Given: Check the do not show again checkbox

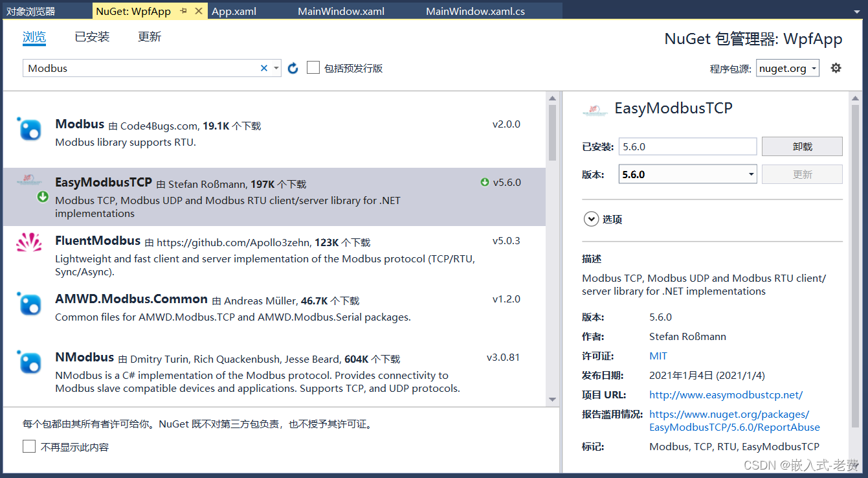Looking at the screenshot, I should click(29, 446).
